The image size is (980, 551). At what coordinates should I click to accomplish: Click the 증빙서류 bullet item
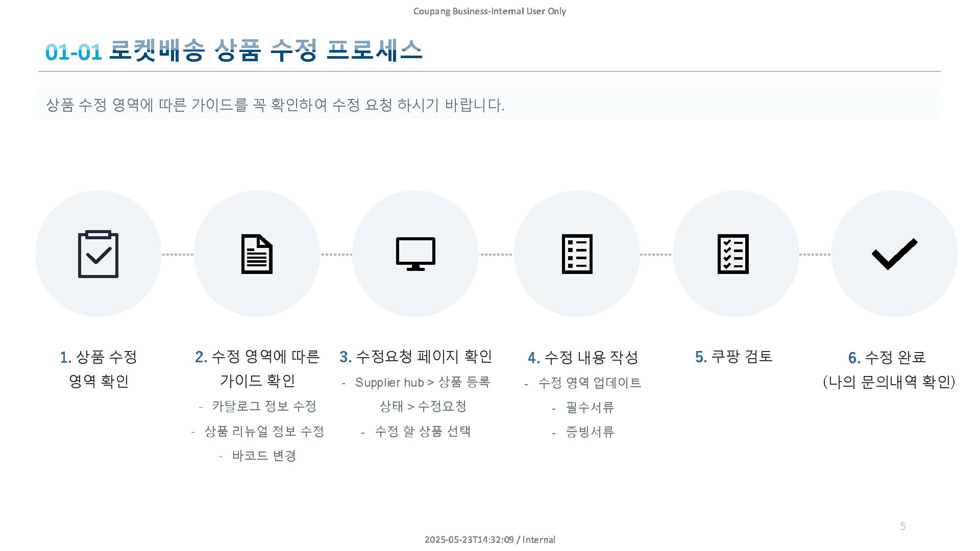coord(590,432)
